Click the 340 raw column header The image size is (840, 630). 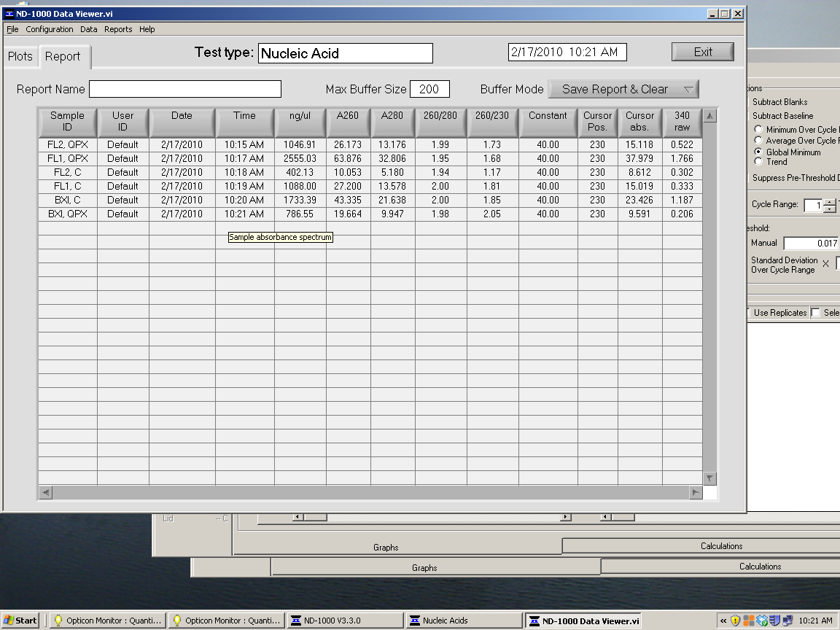(x=682, y=122)
